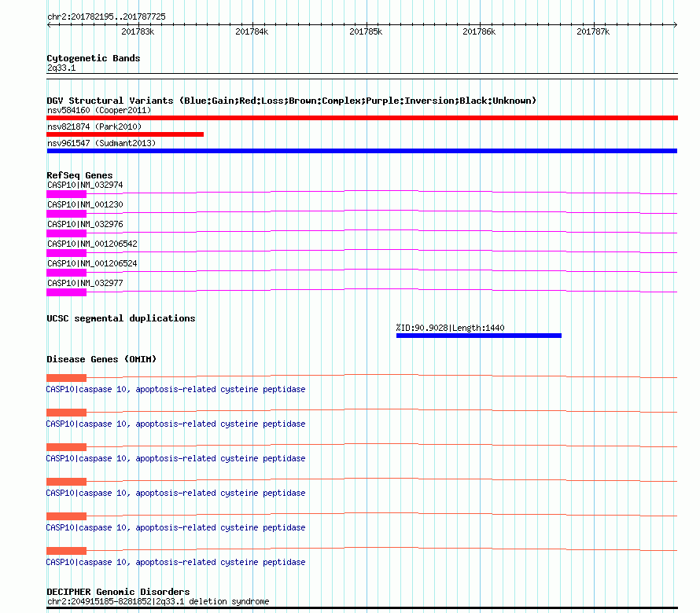Screen dimensions: 700x613
Task: Click the first orange OMIM exon block
Action: coord(67,378)
